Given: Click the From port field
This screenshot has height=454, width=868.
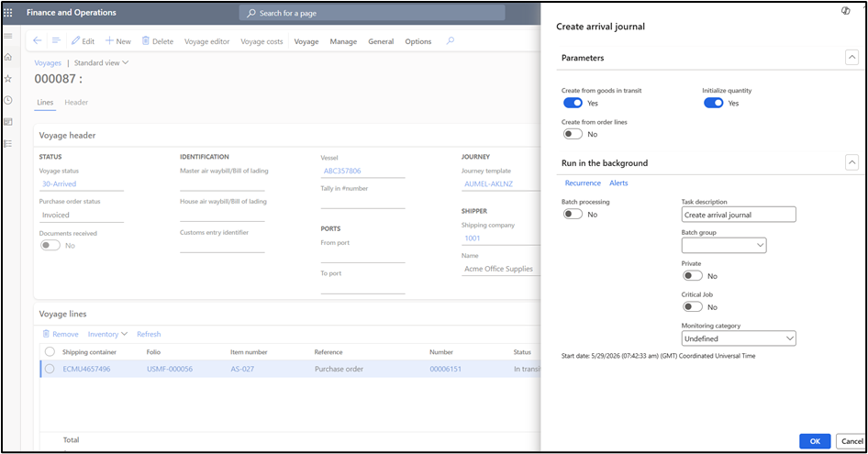Looking at the screenshot, I should point(362,255).
